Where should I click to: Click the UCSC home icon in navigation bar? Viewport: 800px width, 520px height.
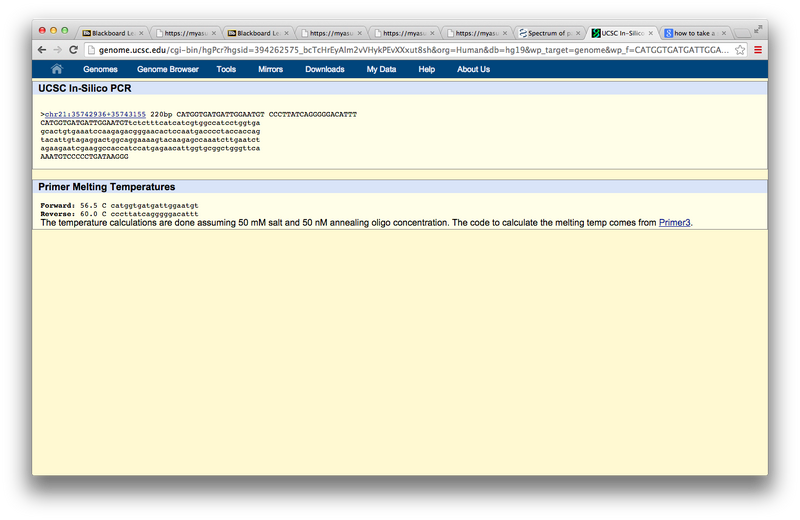57,69
